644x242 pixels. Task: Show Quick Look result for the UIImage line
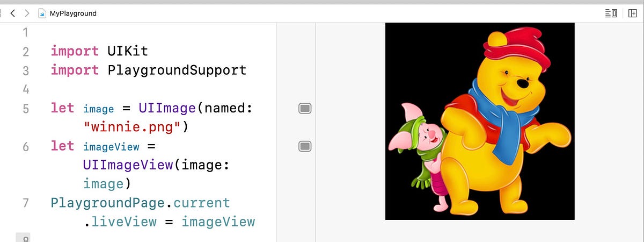click(305, 109)
